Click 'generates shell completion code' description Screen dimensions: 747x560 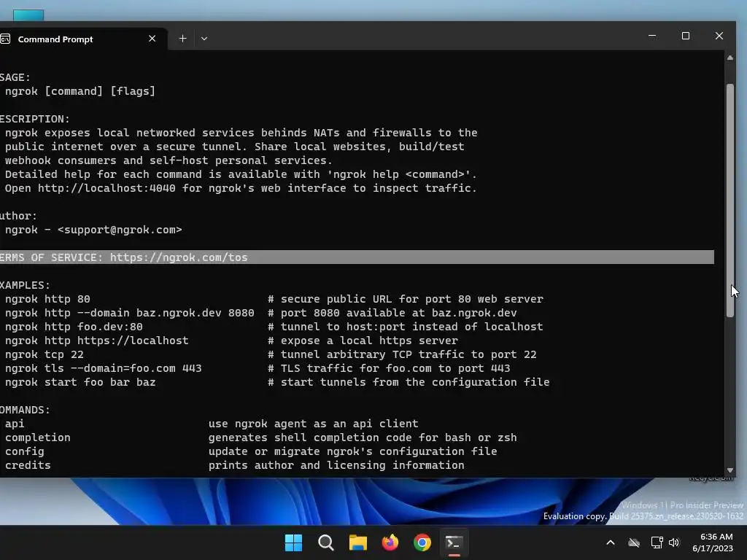(363, 437)
